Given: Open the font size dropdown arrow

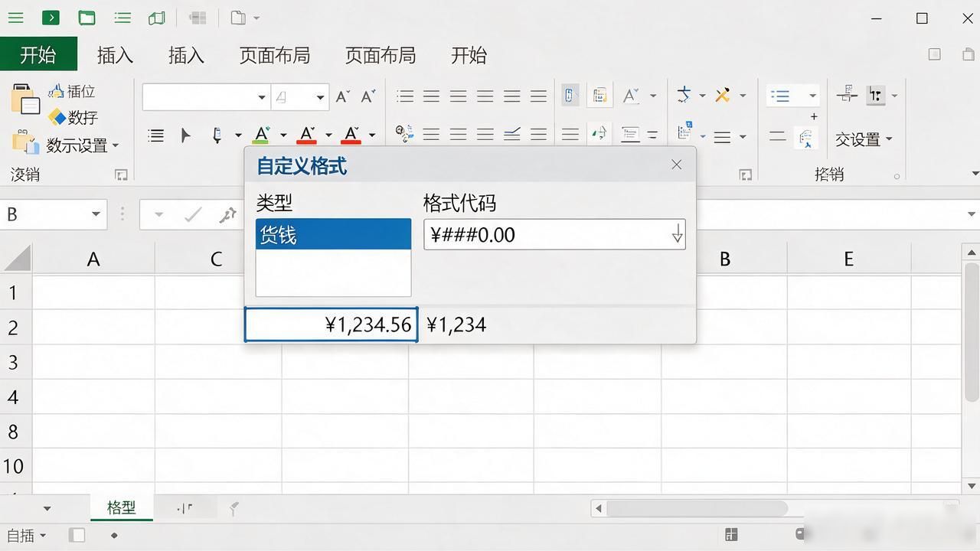Looking at the screenshot, I should click(x=320, y=97).
